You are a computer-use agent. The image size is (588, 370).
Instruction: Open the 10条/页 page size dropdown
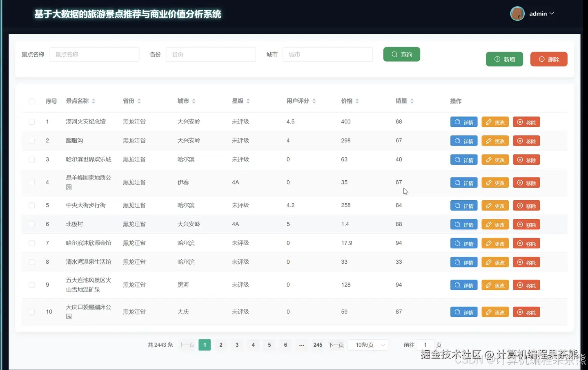tap(367, 345)
